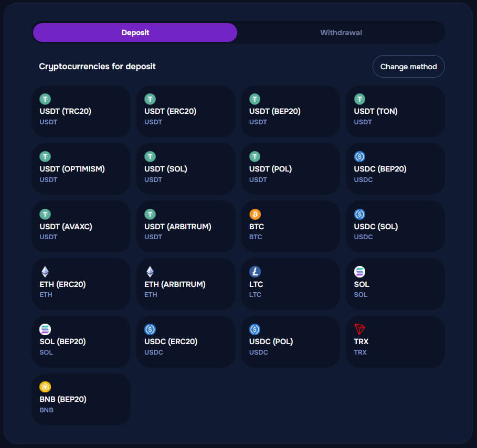Viewport: 477px width, 448px height.
Task: Click Solana icon on the SOL card
Action: click(x=359, y=272)
